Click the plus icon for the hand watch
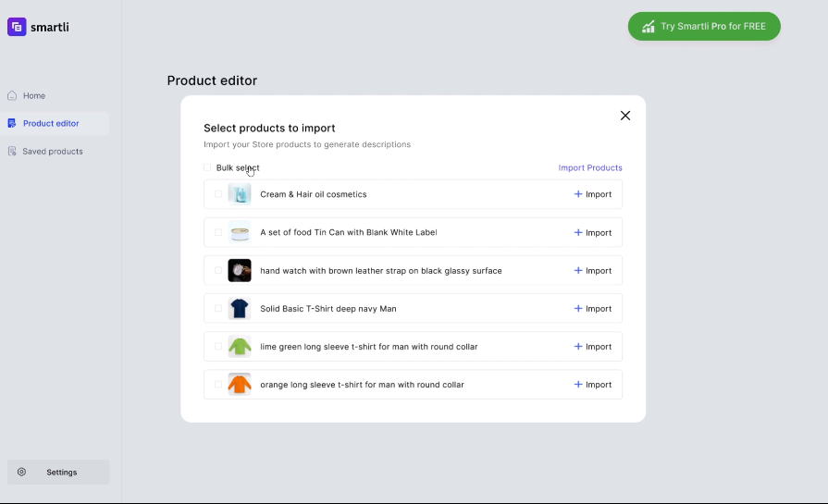Image resolution: width=828 pixels, height=504 pixels. (578, 271)
